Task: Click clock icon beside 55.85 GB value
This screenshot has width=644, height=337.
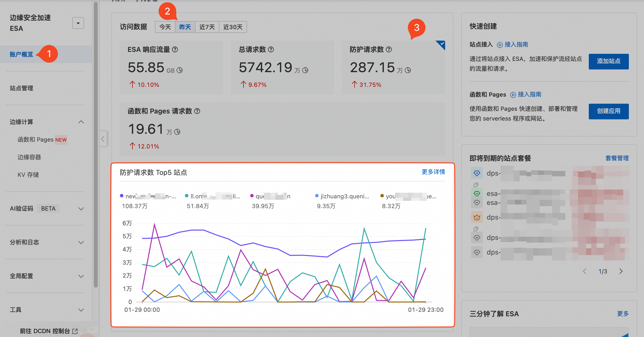Action: (x=180, y=70)
